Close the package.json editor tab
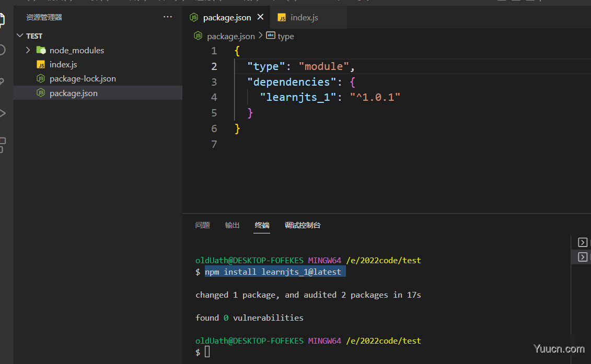Viewport: 591px width, 364px height. tap(260, 17)
